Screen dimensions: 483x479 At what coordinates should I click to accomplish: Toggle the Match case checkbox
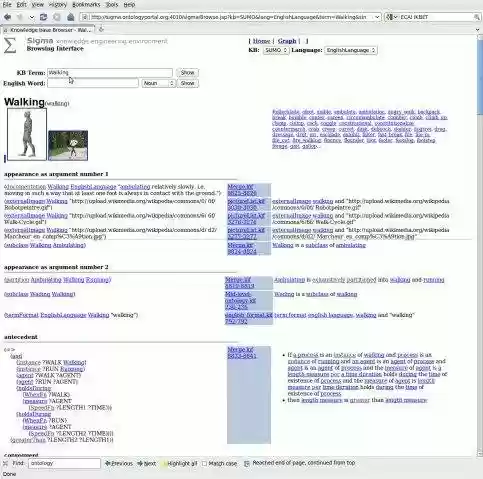pos(205,463)
